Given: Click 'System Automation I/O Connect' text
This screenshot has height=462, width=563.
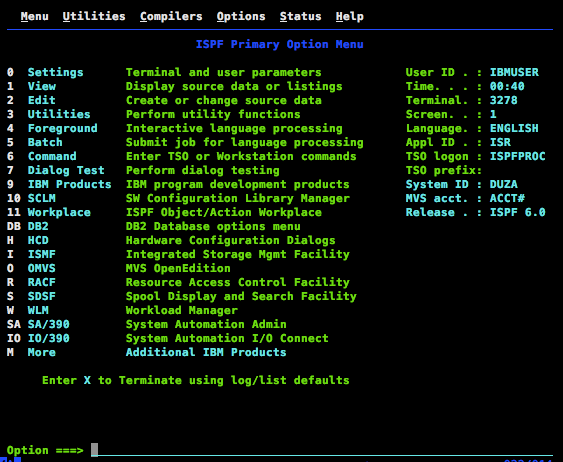Looking at the screenshot, I should pyautogui.click(x=227, y=338).
